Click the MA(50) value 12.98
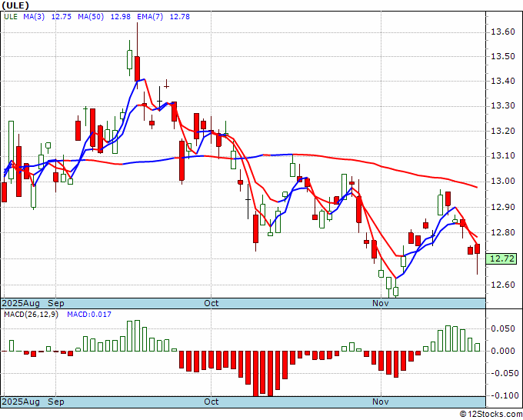This screenshot has width=523, height=420. point(121,17)
